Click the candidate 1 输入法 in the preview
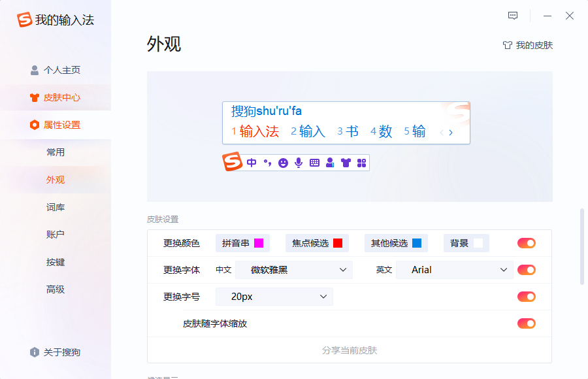 (255, 131)
